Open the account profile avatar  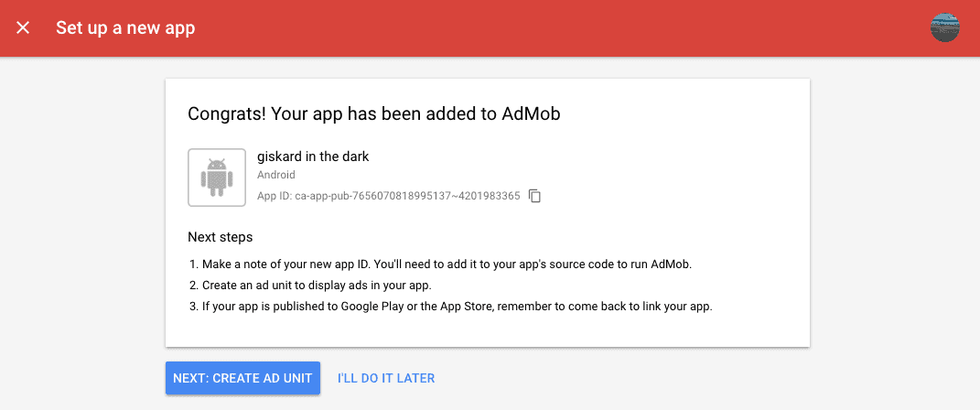coord(944,28)
